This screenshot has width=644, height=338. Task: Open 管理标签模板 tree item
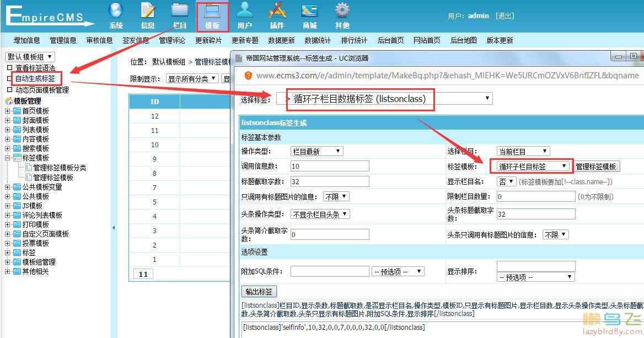[53, 178]
